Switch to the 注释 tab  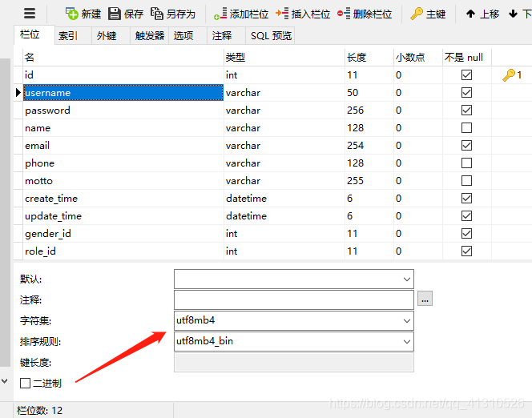(x=226, y=35)
